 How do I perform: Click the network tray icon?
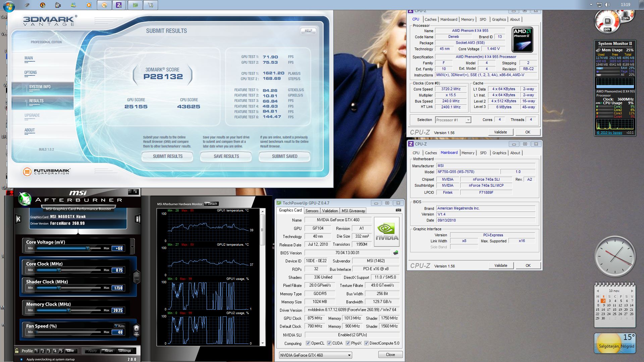599,5
